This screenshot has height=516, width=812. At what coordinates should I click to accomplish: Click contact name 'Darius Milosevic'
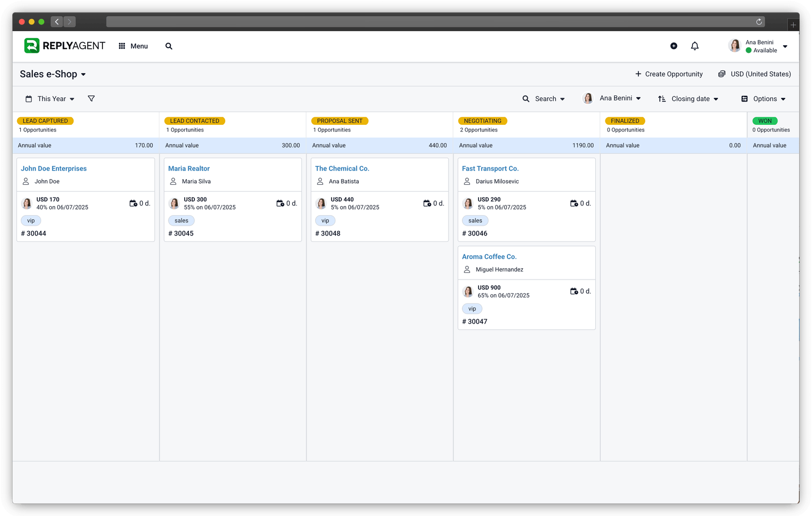point(497,181)
